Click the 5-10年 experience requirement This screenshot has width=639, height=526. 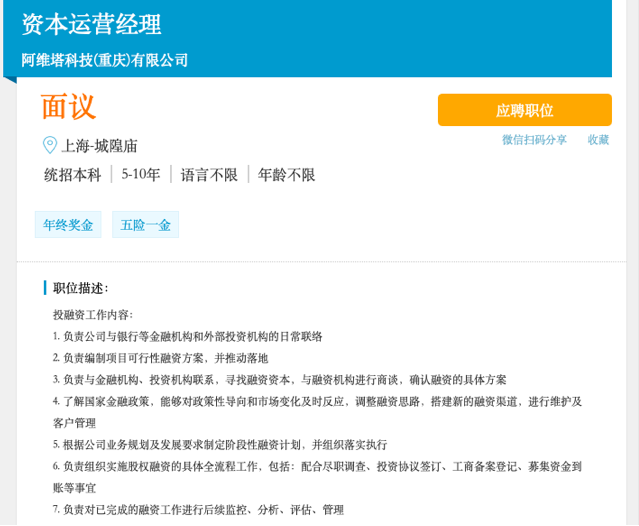point(141,175)
